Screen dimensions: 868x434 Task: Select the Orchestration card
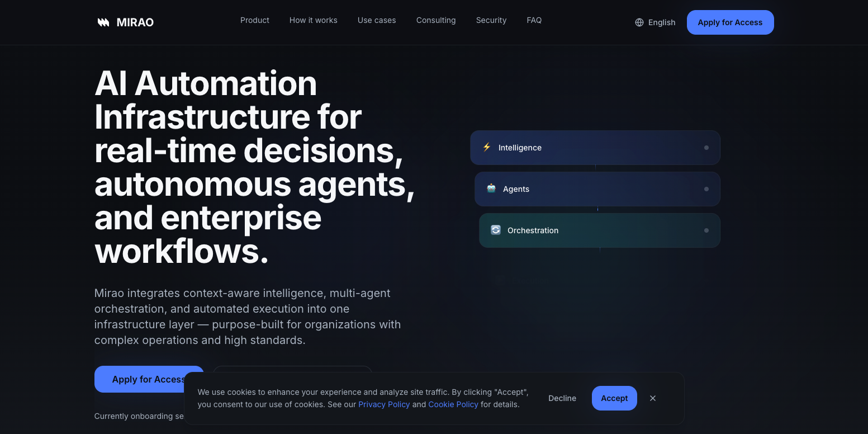tap(600, 230)
